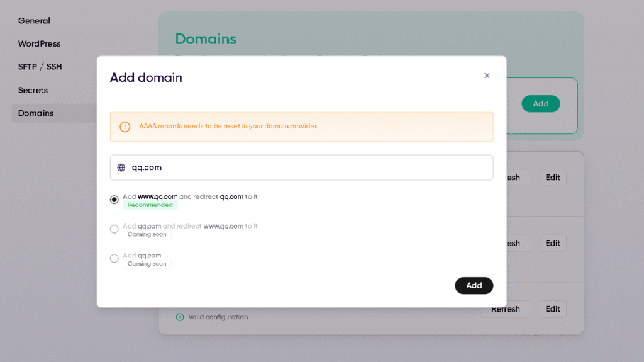Open the General settings section
Screen dimensions: 644x362
pyautogui.click(x=34, y=21)
